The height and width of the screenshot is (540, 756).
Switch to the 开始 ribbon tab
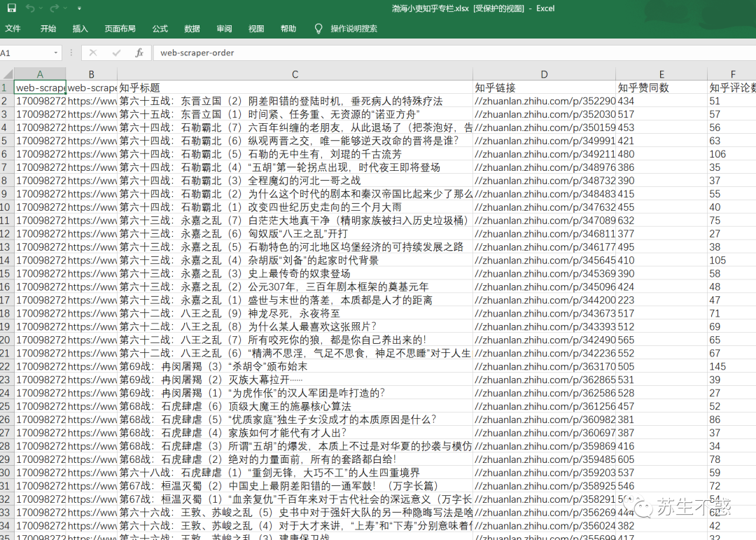tap(48, 29)
